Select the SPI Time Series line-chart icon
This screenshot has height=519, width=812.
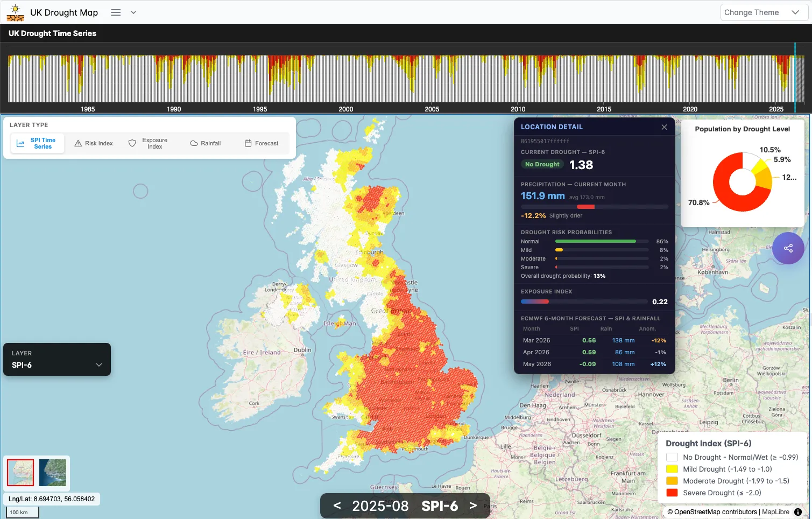click(21, 143)
